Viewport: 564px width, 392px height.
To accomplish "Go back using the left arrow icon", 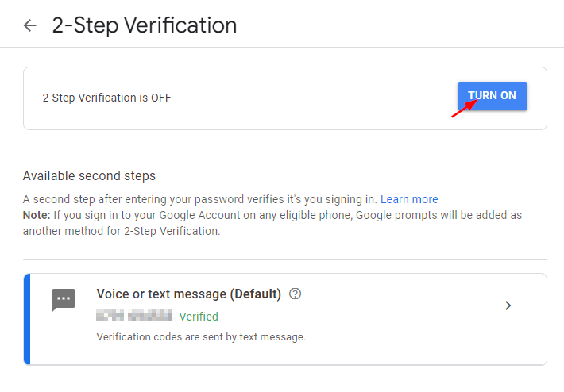I will [30, 25].
